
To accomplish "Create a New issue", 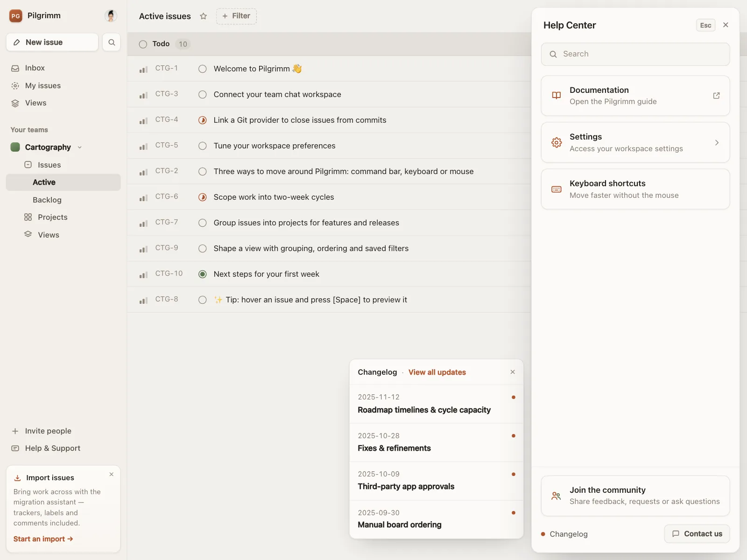I will [52, 42].
